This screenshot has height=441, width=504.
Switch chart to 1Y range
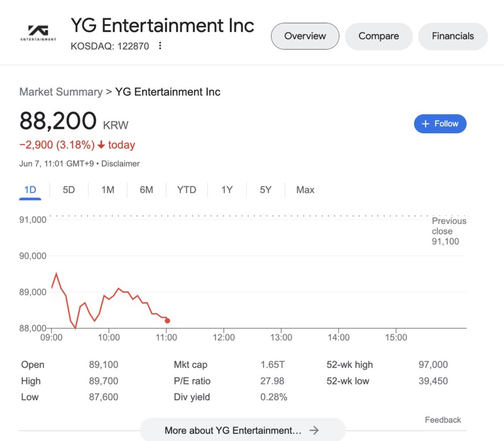(227, 190)
